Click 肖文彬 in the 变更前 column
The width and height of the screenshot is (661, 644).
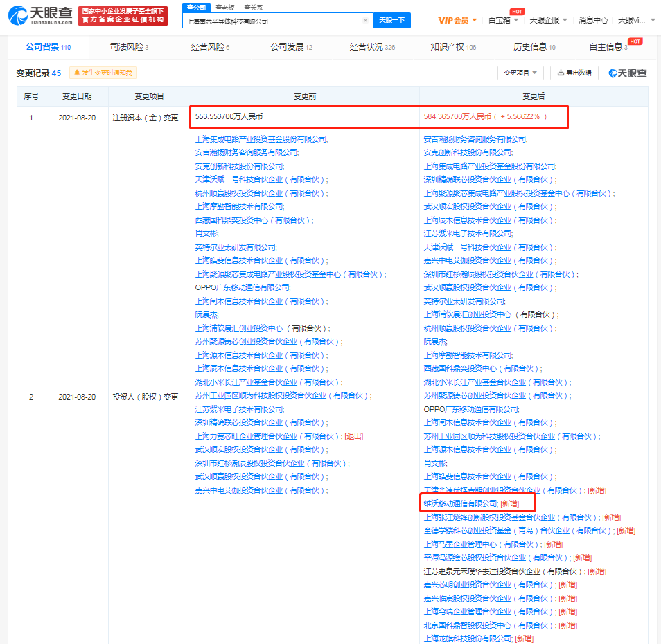click(206, 233)
